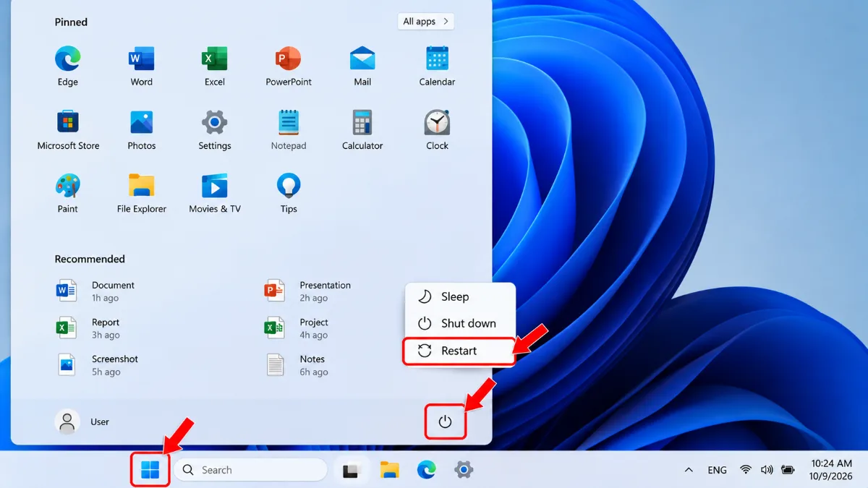This screenshot has width=868, height=488.
Task: Choose Shut down in the power menu
Action: tap(460, 323)
